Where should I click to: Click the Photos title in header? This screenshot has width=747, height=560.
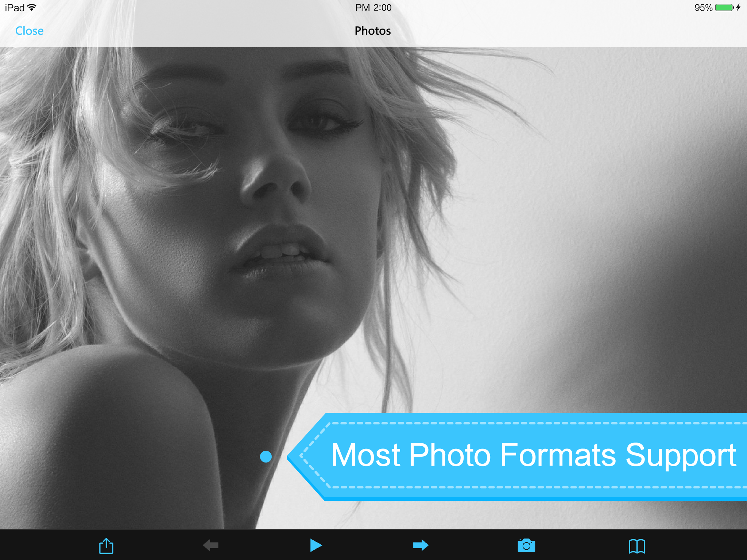click(372, 31)
